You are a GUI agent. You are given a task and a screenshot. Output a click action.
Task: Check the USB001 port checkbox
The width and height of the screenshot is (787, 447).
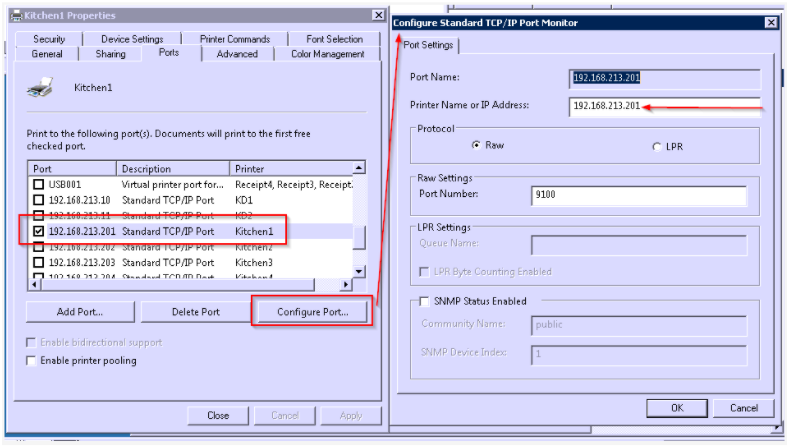[x=39, y=185]
